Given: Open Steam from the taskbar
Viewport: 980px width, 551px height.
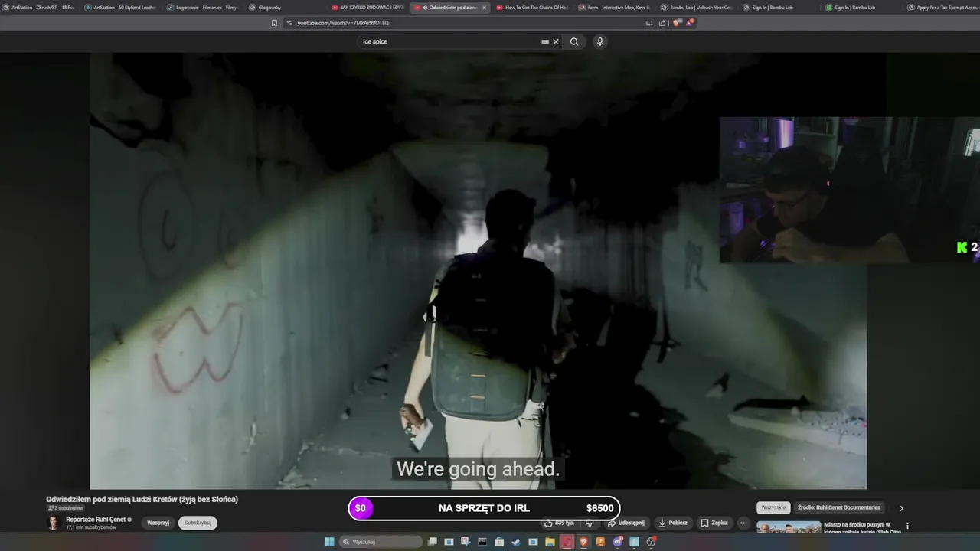Looking at the screenshot, I should [x=515, y=542].
